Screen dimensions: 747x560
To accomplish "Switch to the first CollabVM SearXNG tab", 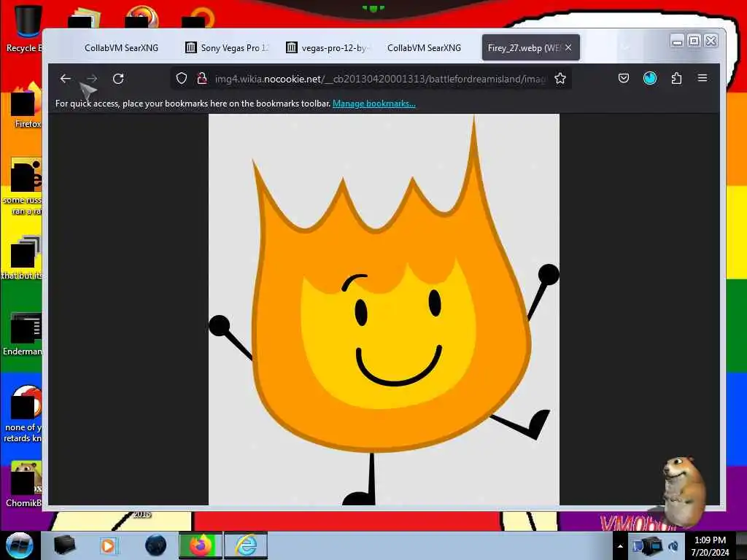I will pyautogui.click(x=121, y=47).
